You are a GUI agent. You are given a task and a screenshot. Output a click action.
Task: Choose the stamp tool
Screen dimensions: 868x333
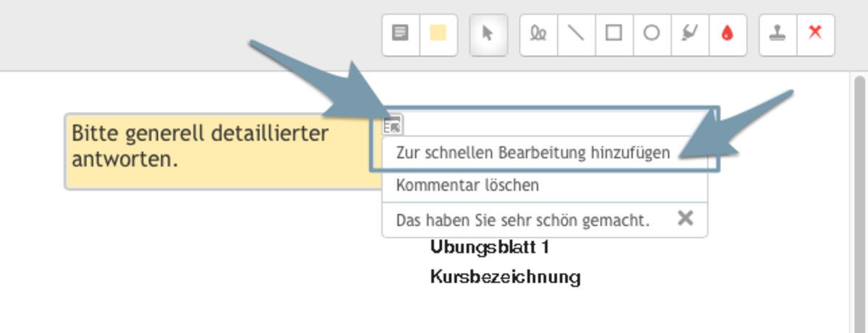(x=778, y=33)
